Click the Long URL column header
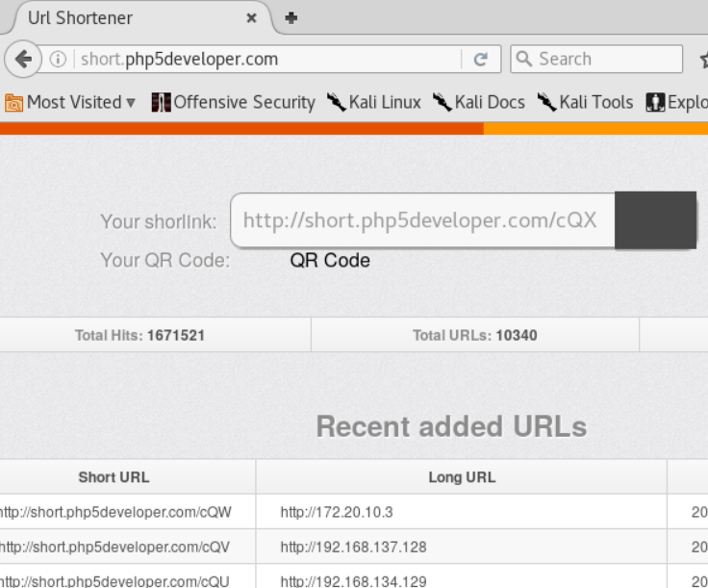The height and width of the screenshot is (588, 708). click(461, 477)
